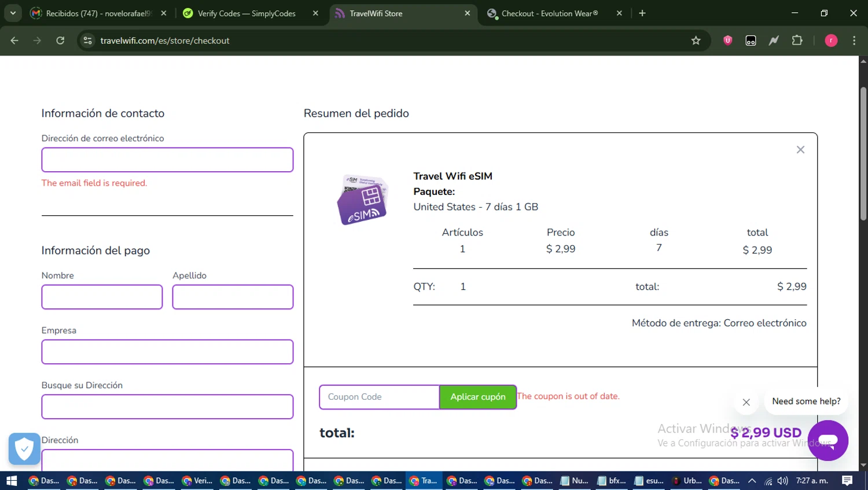Open the Windows notification center

(x=847, y=481)
